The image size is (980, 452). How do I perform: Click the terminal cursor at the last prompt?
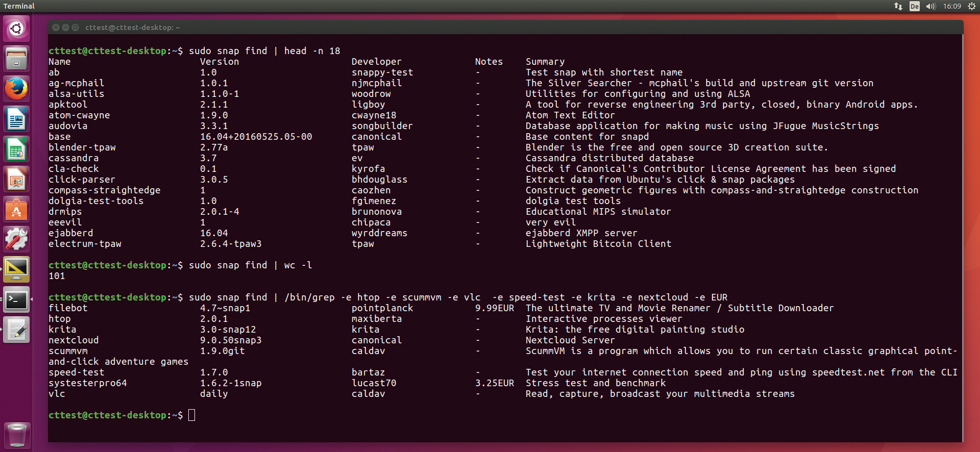point(192,415)
